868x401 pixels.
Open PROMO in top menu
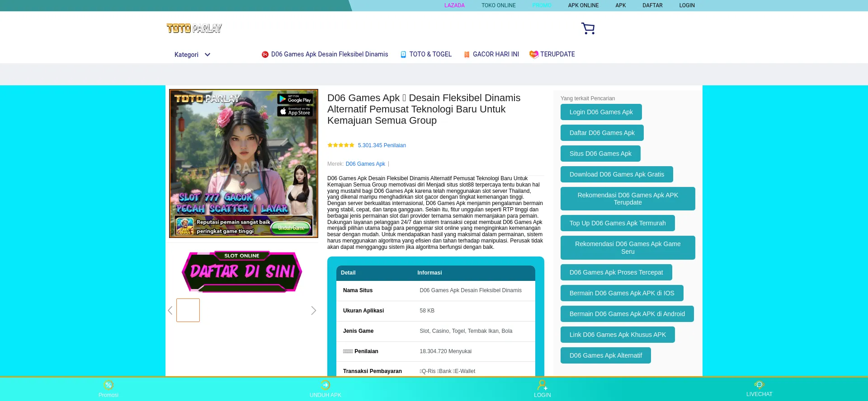[x=542, y=5]
